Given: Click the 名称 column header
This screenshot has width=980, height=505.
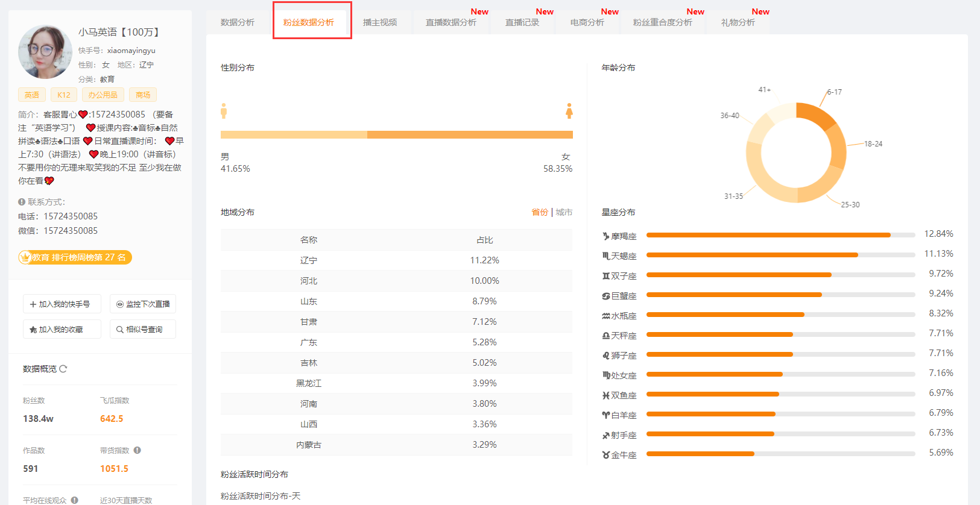Looking at the screenshot, I should (309, 240).
